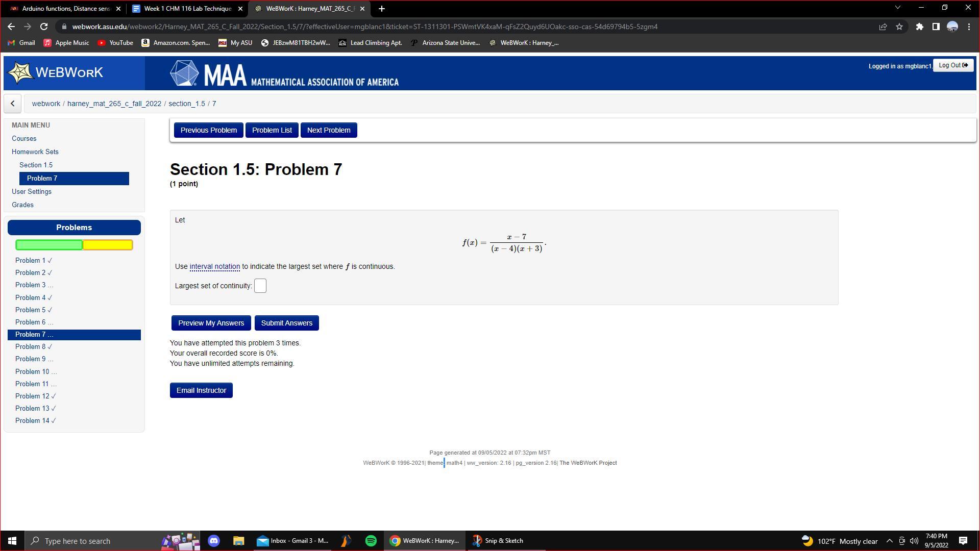Image resolution: width=980 pixels, height=551 pixels.
Task: Click Submit Answers button
Action: [x=286, y=323]
